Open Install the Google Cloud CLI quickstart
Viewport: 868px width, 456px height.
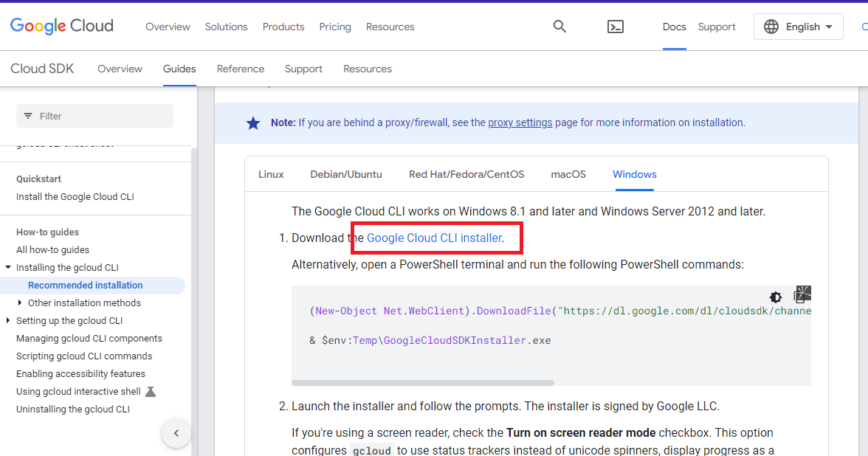point(75,197)
